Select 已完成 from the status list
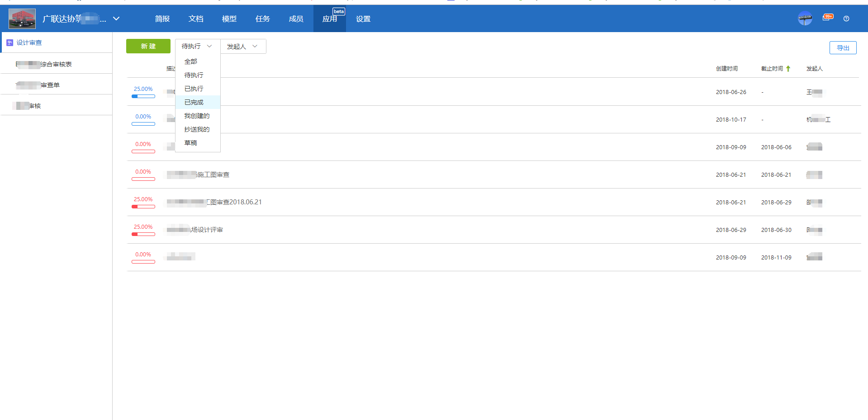The height and width of the screenshot is (420, 868). (x=194, y=102)
